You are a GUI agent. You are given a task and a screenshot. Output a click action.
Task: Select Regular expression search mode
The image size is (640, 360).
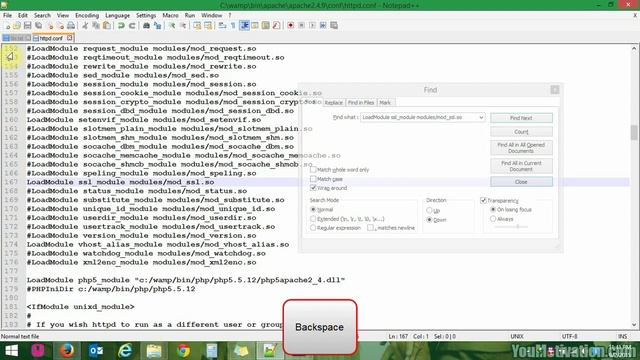click(313, 228)
